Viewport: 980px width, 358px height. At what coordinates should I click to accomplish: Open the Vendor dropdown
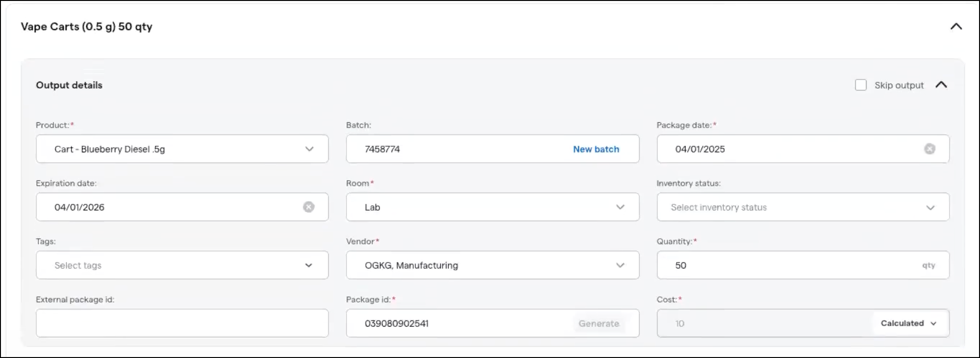point(492,265)
